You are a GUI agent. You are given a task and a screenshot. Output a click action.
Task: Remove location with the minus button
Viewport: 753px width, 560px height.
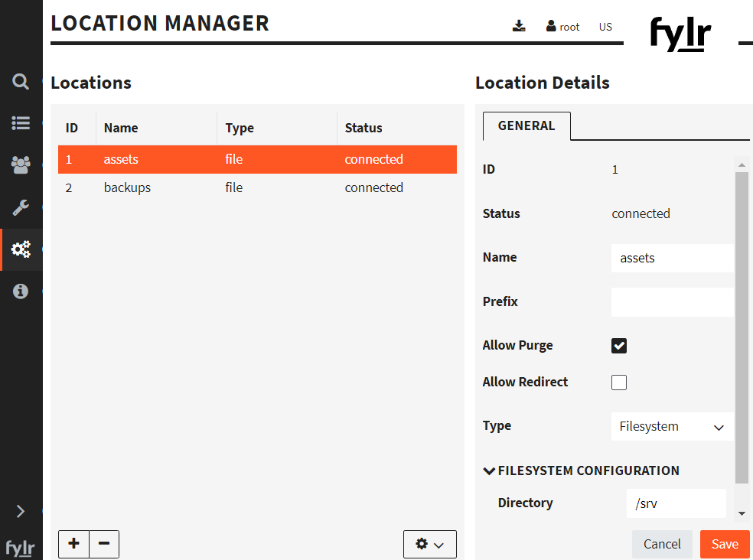[x=104, y=544]
